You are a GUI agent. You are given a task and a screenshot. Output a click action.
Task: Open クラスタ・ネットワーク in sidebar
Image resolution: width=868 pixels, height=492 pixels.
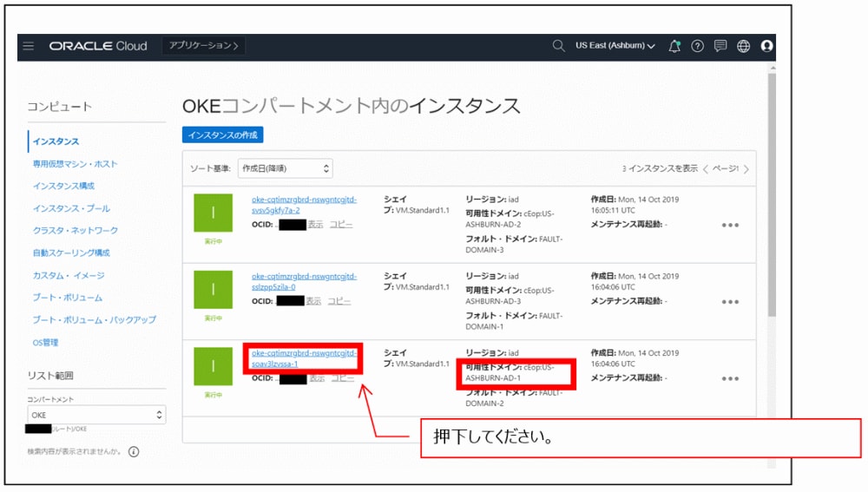(75, 231)
